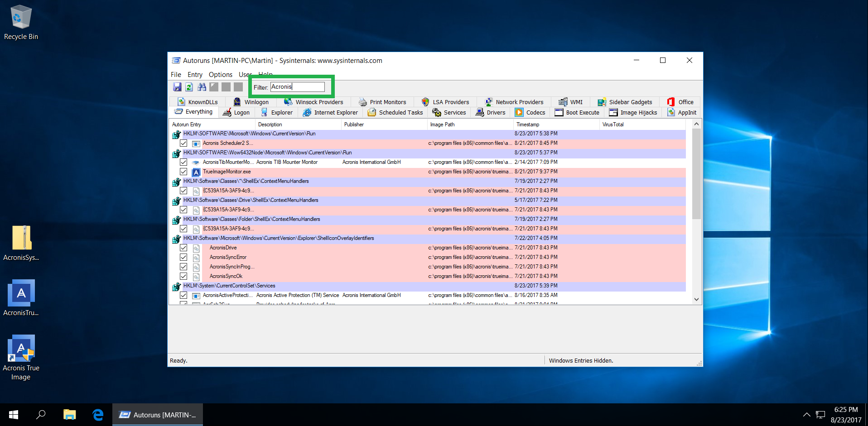
Task: Switch to the Codecs tab
Action: [530, 112]
